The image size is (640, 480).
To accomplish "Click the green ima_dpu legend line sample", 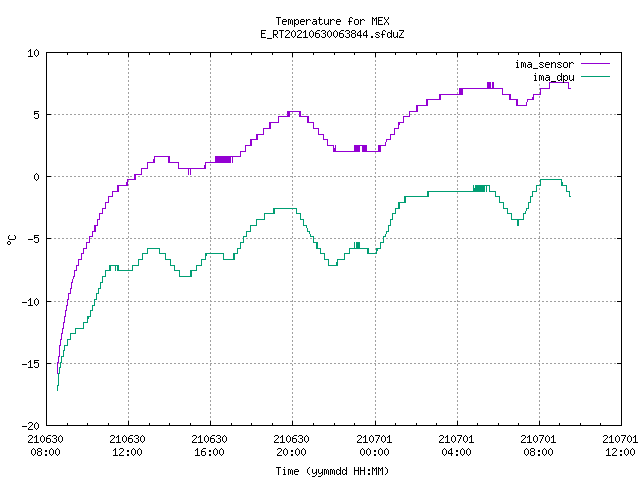I will pyautogui.click(x=595, y=76).
